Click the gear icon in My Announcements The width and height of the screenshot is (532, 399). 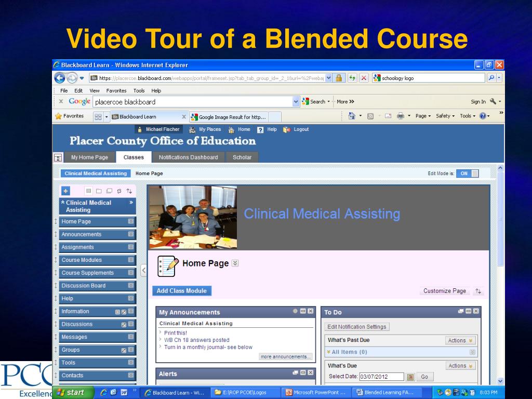(295, 311)
